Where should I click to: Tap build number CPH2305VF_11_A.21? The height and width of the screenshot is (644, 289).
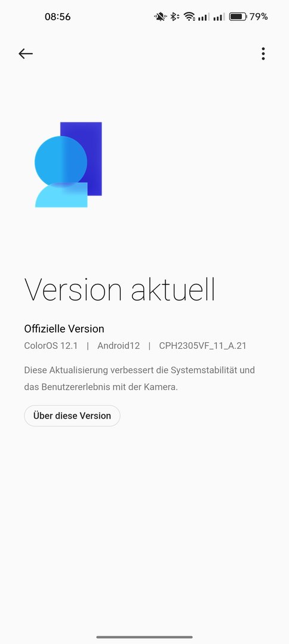pyautogui.click(x=202, y=346)
